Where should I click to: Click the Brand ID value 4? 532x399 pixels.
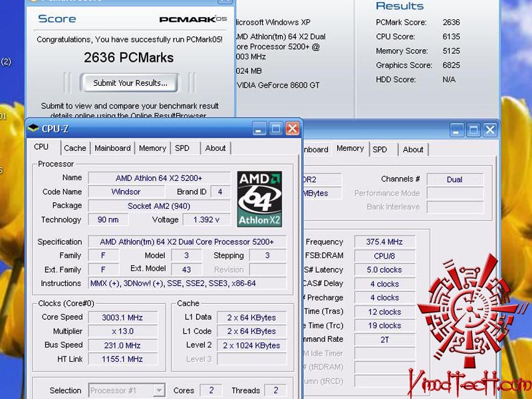220,192
